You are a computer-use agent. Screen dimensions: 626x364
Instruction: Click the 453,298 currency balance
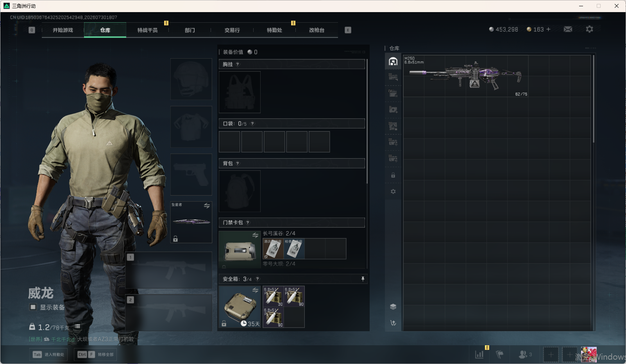pos(503,29)
